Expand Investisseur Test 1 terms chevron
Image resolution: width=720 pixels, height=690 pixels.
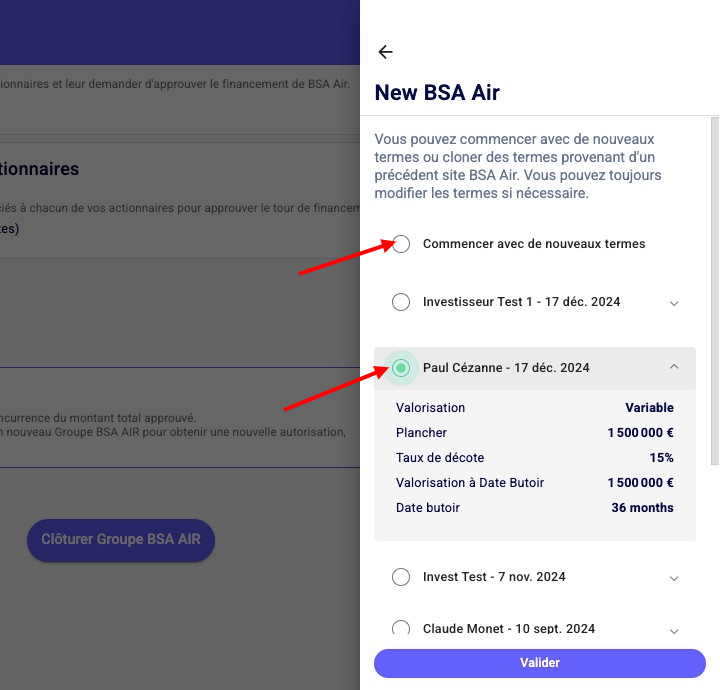[x=674, y=303]
